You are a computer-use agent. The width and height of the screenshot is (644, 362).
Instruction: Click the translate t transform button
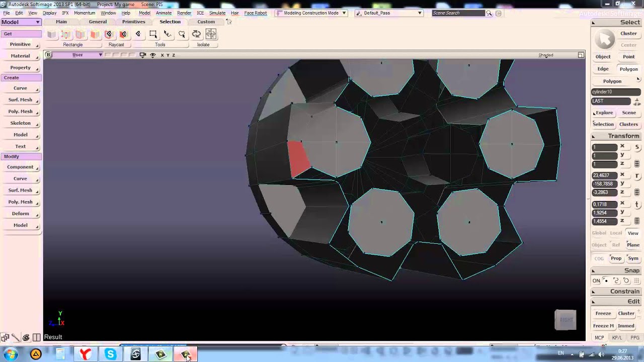pyautogui.click(x=637, y=204)
